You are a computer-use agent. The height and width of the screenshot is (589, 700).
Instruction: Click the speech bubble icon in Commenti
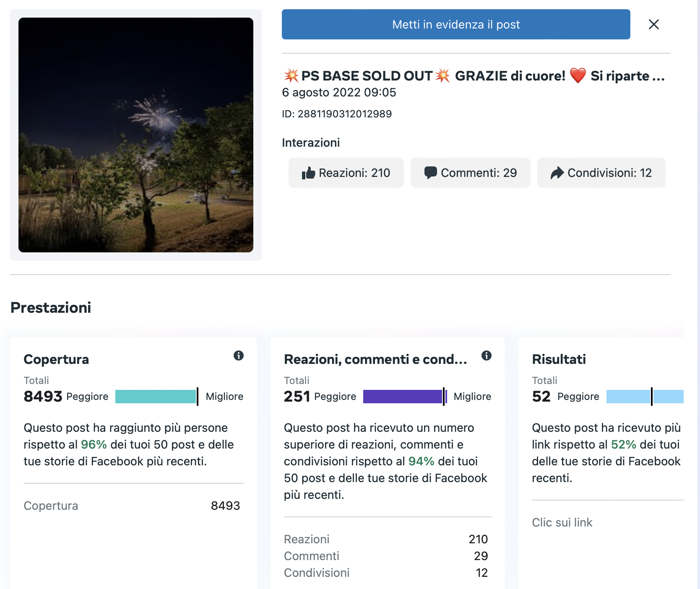pyautogui.click(x=431, y=173)
